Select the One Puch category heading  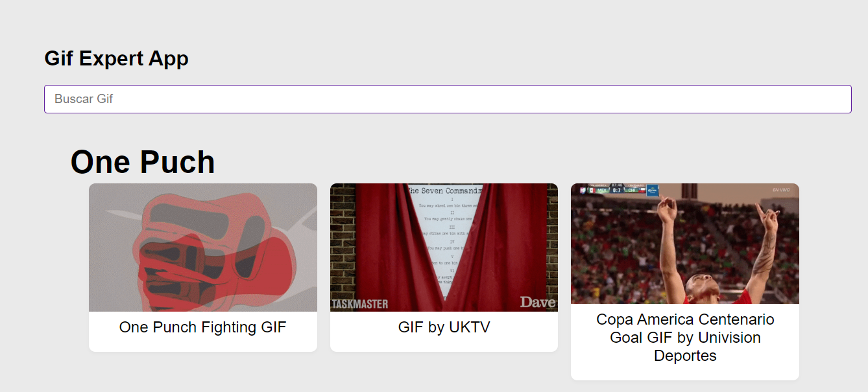pyautogui.click(x=143, y=162)
